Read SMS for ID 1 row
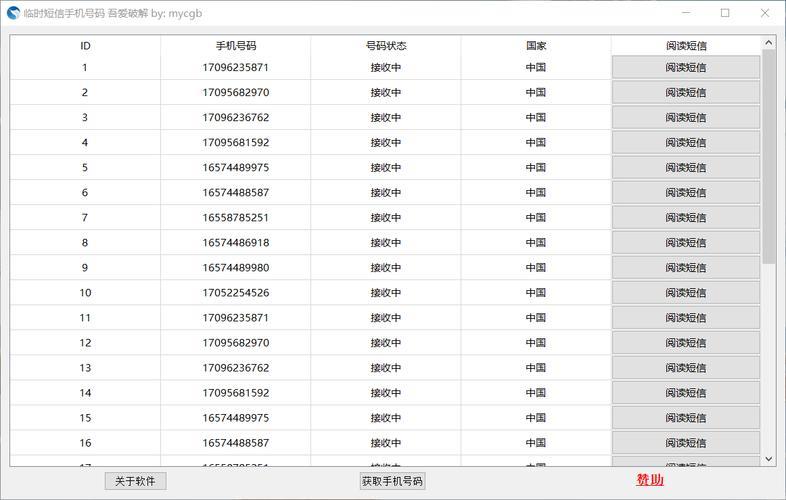 [x=686, y=67]
